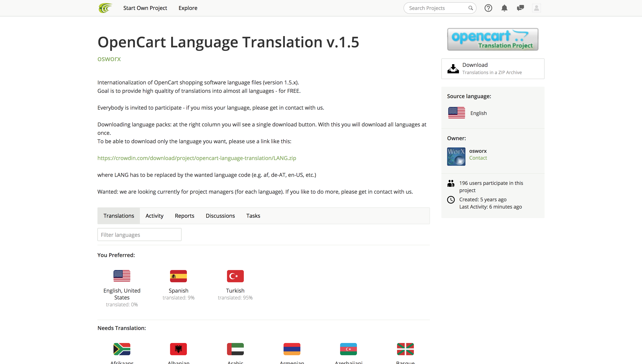Viewport: 642px width, 364px height.
Task: Open the crowdin LANG.zip download link
Action: point(197,158)
